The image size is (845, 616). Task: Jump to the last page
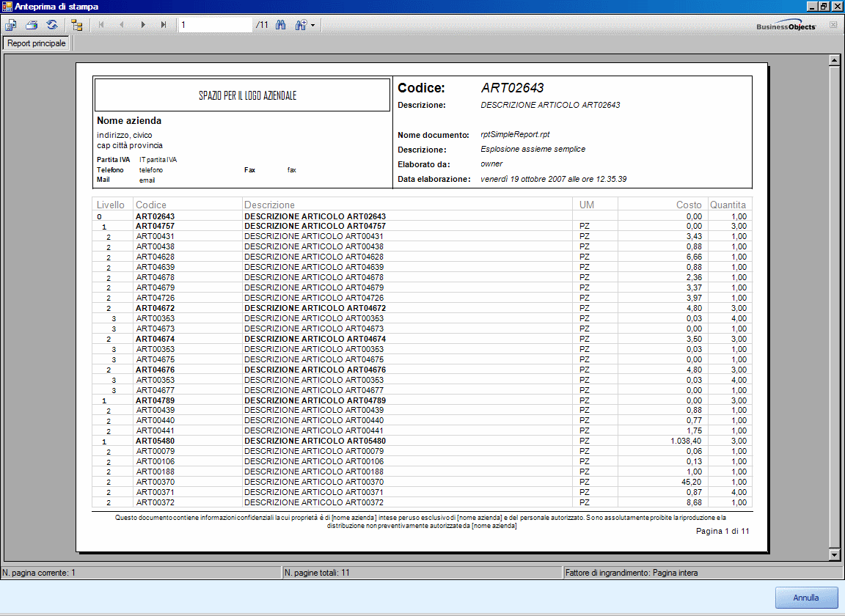click(164, 25)
